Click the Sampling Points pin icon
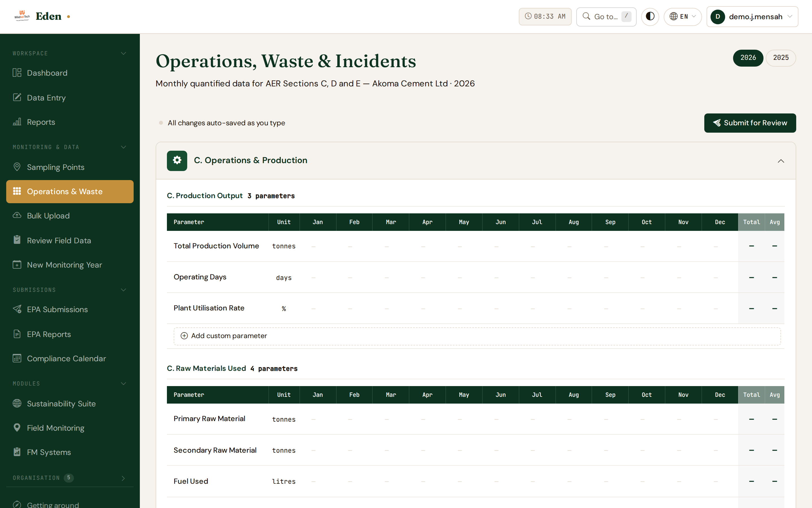The width and height of the screenshot is (812, 508). [x=17, y=167]
